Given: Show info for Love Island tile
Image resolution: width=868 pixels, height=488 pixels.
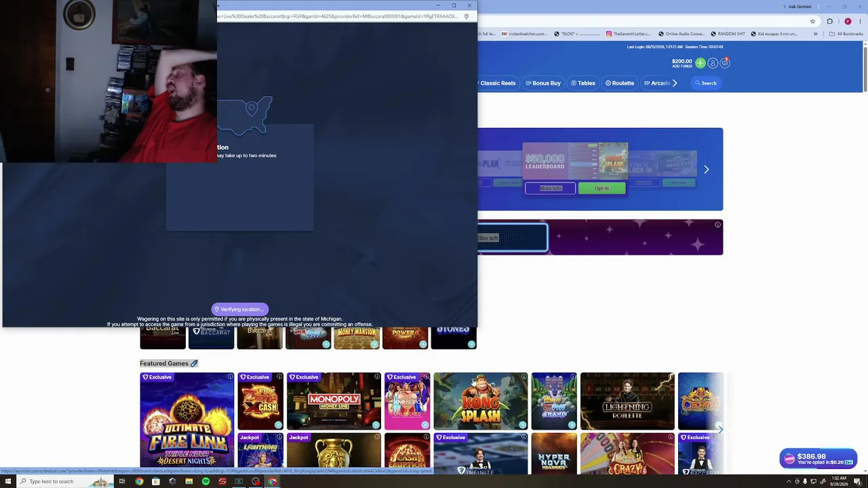Looking at the screenshot, I should [426, 377].
